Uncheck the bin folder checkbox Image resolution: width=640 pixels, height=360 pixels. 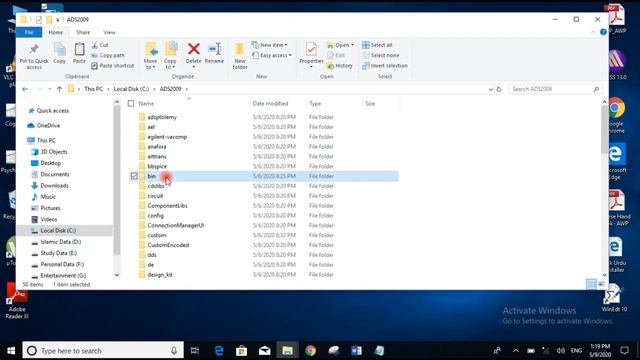(134, 176)
